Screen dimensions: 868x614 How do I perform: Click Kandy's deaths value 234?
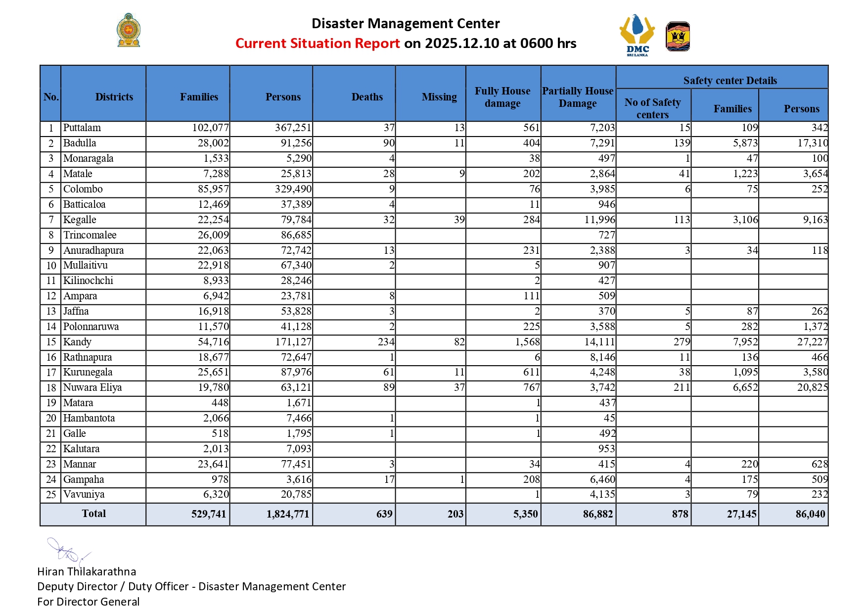point(386,342)
